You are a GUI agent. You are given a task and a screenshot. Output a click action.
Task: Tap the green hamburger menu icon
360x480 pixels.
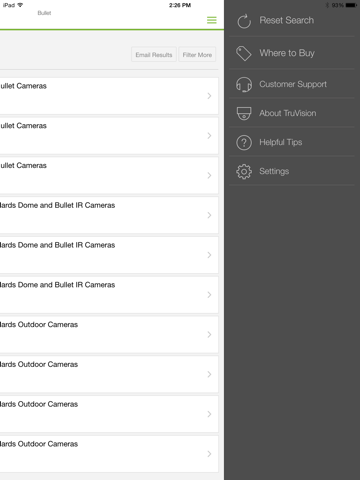pos(212,20)
